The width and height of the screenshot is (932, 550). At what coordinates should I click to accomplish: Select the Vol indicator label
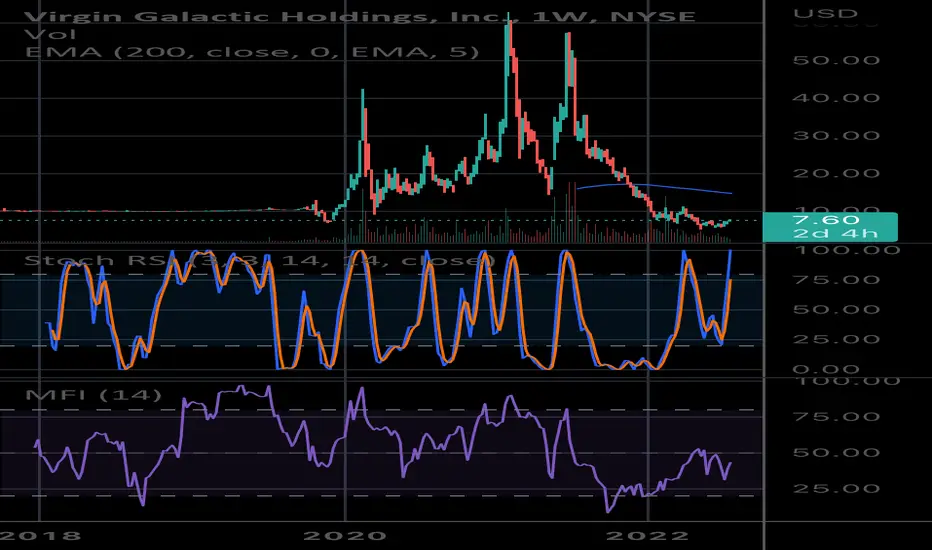click(x=51, y=34)
